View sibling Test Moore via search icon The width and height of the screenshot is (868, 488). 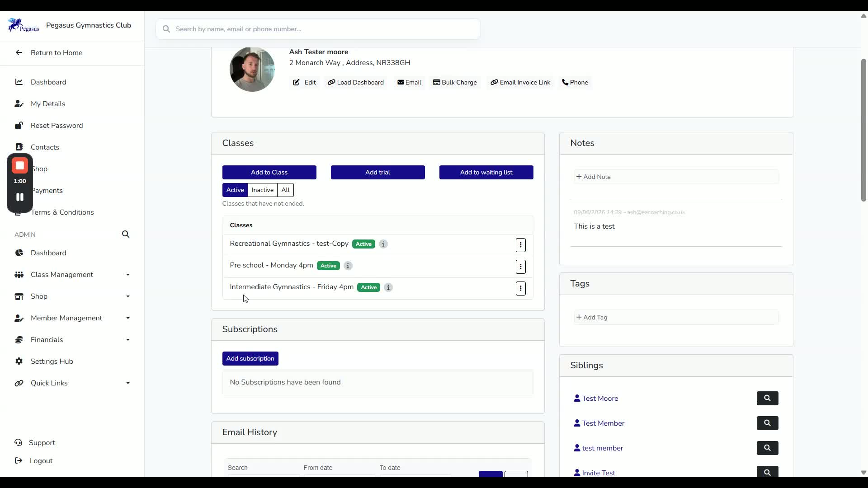767,398
